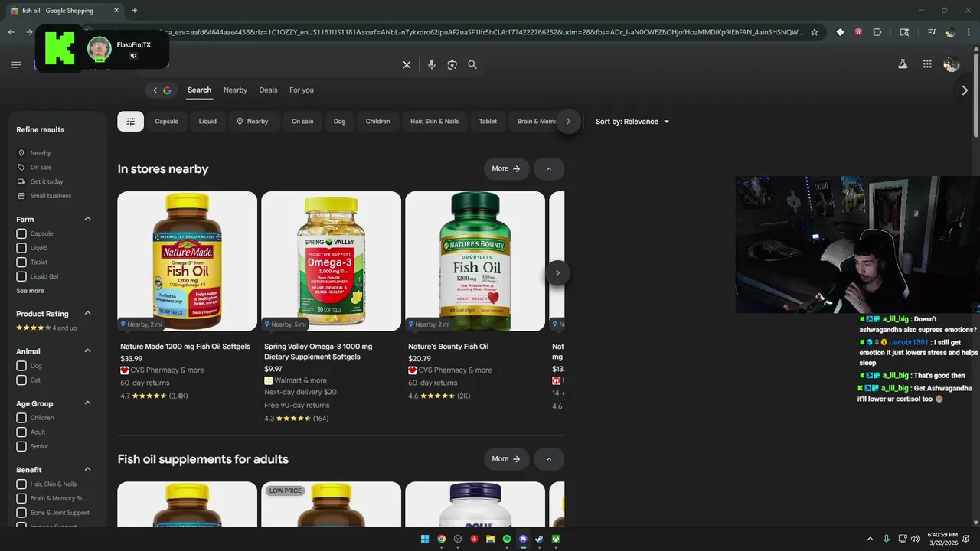Select the Search tab
Screen dimensions: 980x551
tap(199, 90)
